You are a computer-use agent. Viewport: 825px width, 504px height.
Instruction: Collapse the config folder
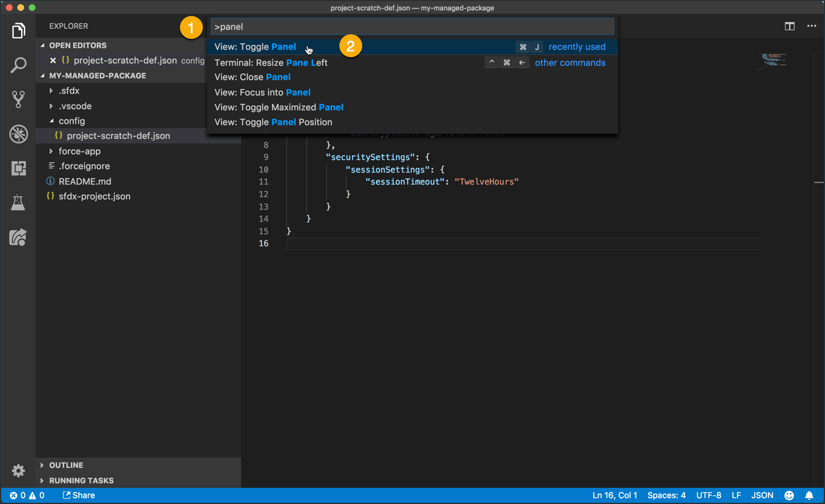click(x=51, y=121)
